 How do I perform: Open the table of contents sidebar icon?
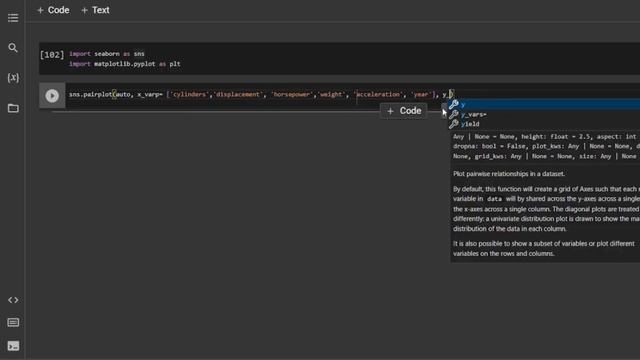[13, 18]
